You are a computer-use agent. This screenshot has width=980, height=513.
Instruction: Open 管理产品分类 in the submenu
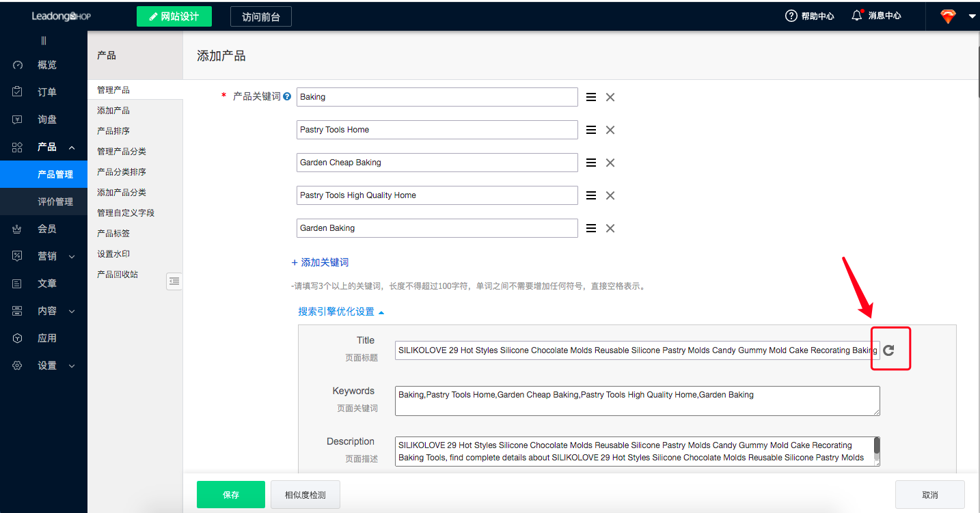coord(122,151)
